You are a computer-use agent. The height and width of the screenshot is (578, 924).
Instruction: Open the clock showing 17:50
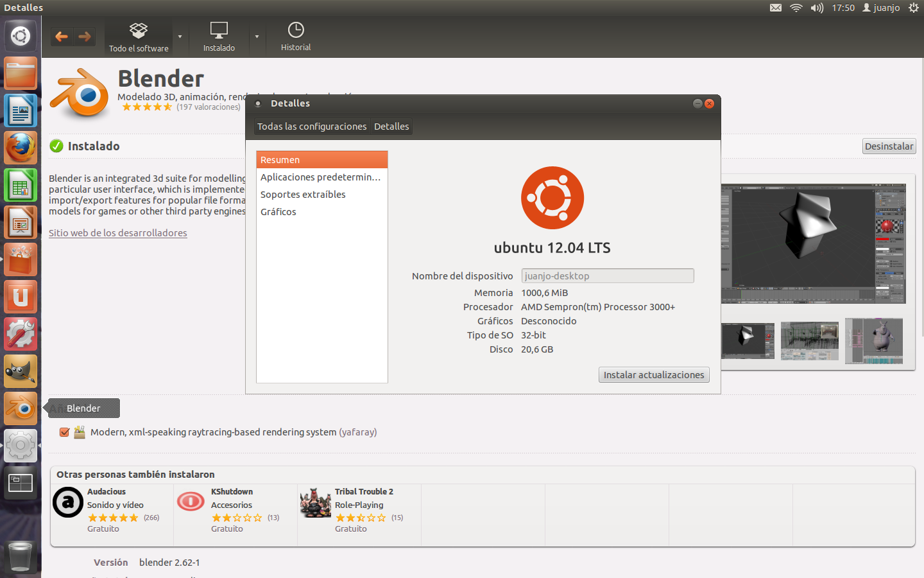point(843,8)
